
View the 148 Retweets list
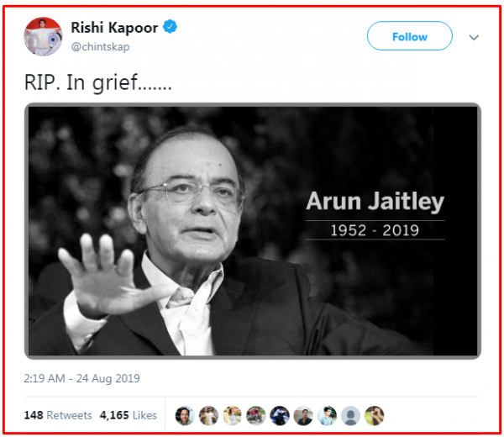(x=58, y=415)
